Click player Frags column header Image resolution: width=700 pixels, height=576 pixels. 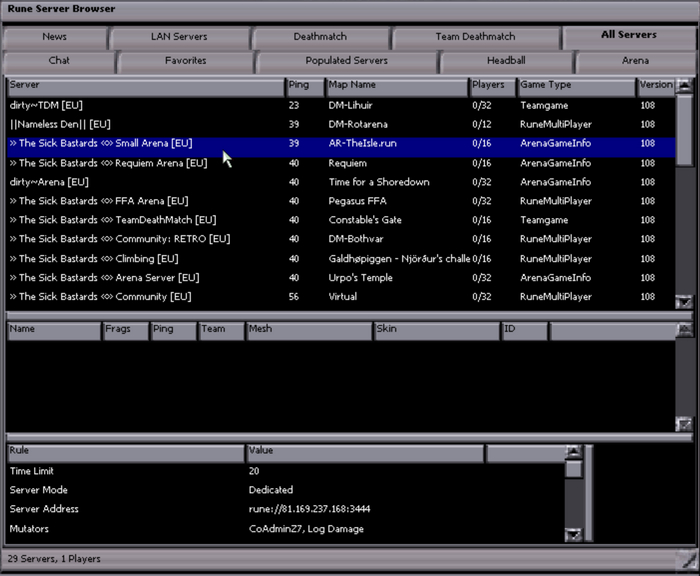coord(125,331)
